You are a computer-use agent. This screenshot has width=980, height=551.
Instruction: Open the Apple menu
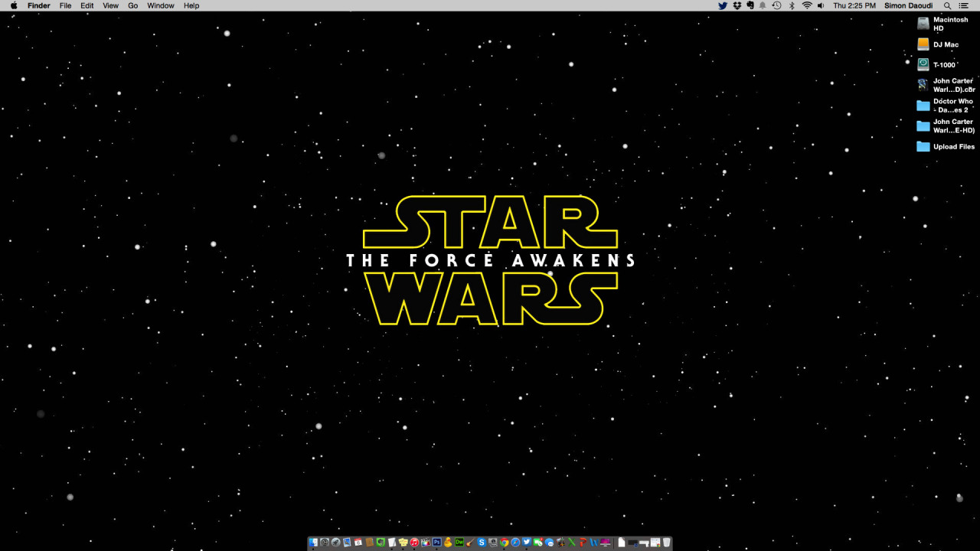click(13, 5)
